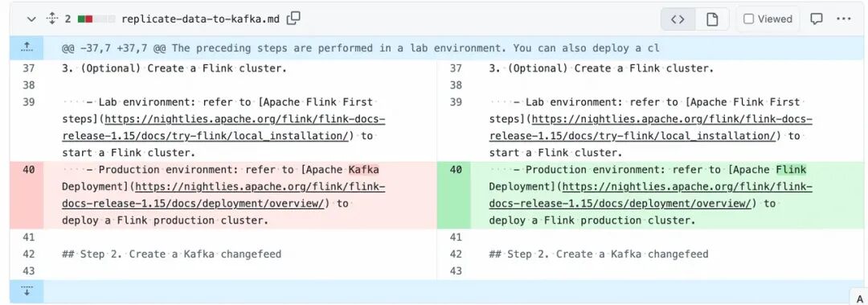Expand all lines of the file diff
Viewport: 868px width, 305px height.
click(x=52, y=19)
